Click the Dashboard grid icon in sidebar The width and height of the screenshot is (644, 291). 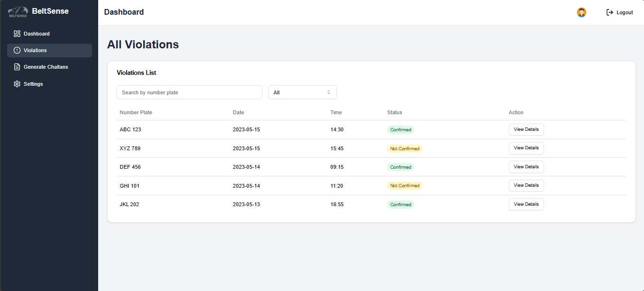coord(17,34)
